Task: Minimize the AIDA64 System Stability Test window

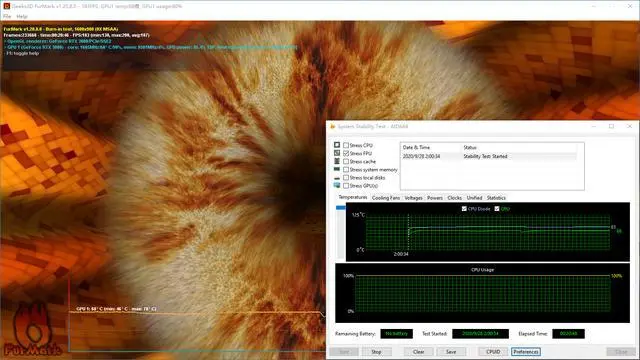Action: pos(594,127)
